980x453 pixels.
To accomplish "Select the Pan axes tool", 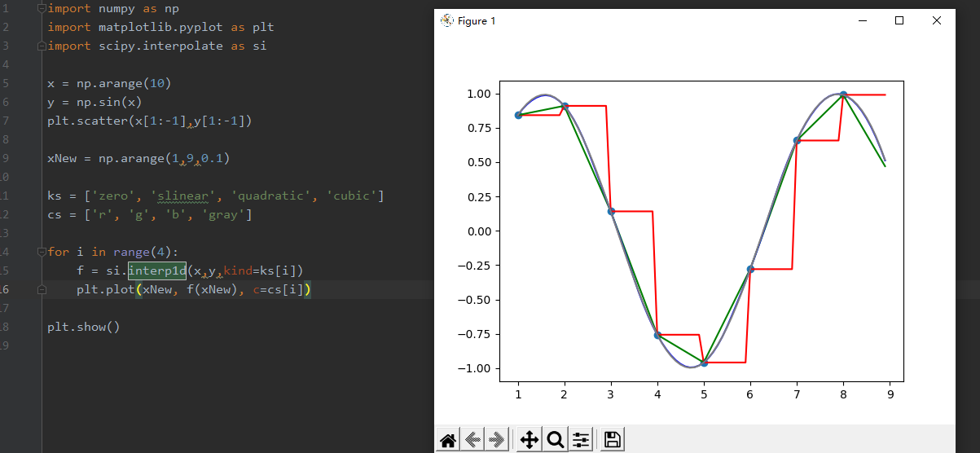I will pyautogui.click(x=529, y=440).
